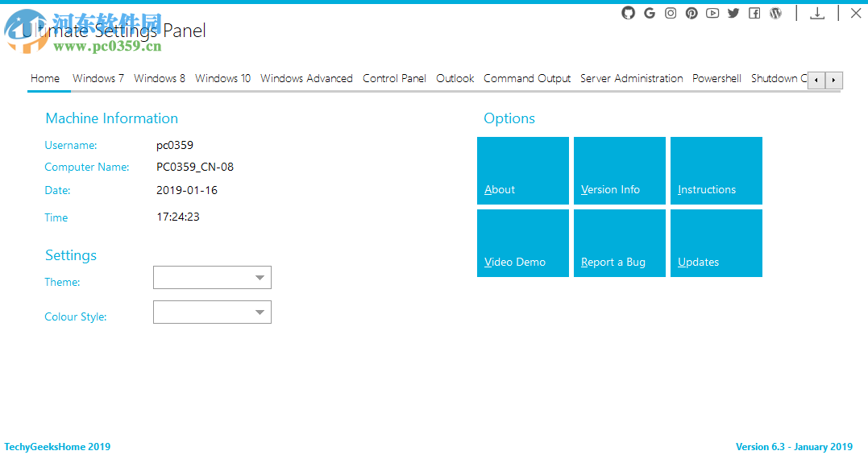Click the date value 2019-01-16
The height and width of the screenshot is (455, 868).
186,190
